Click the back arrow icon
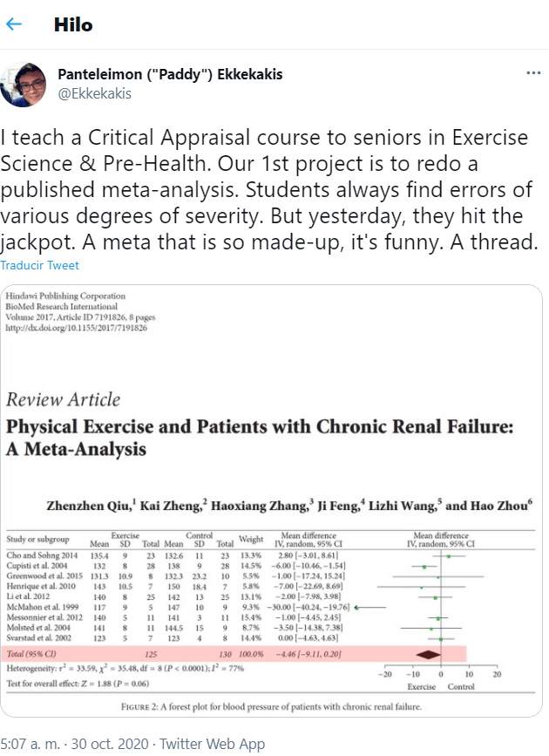This screenshot has height=756, width=549. (x=15, y=24)
